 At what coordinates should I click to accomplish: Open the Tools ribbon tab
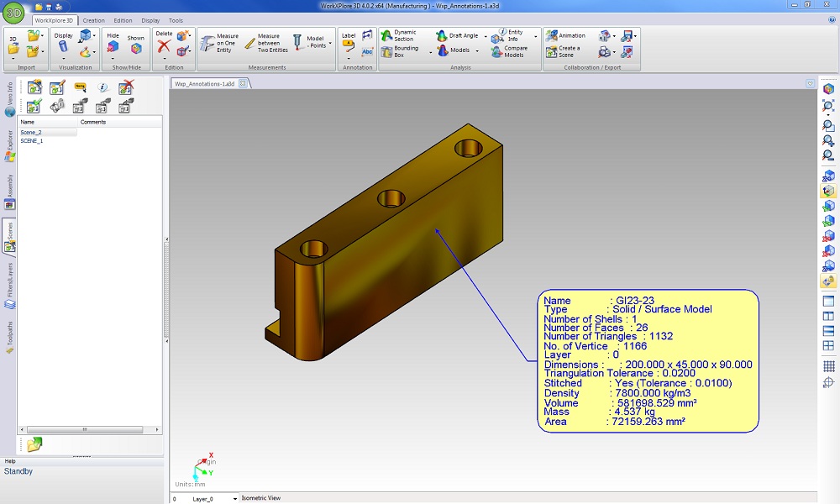pos(176,20)
